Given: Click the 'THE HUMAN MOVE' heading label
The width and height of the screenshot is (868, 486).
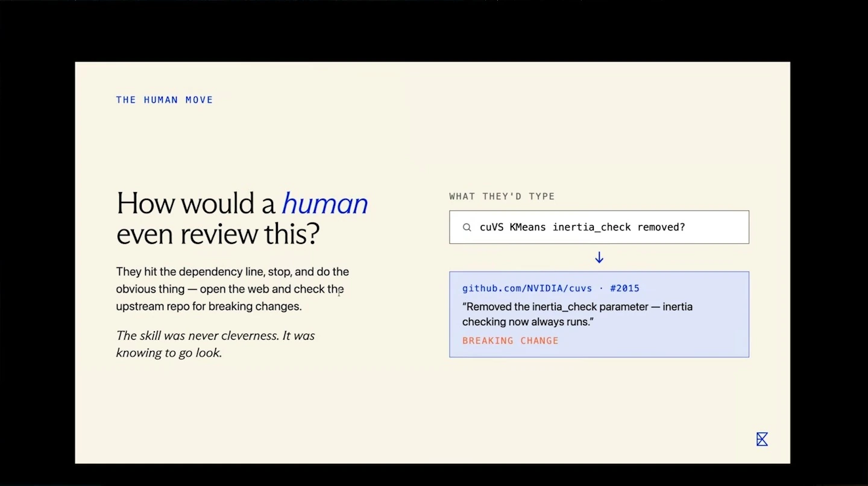Looking at the screenshot, I should coord(165,100).
